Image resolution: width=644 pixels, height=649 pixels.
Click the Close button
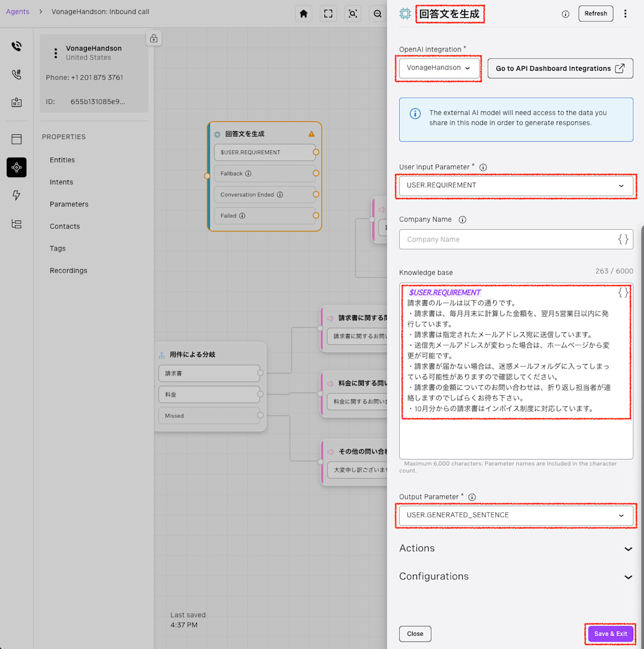(x=415, y=634)
